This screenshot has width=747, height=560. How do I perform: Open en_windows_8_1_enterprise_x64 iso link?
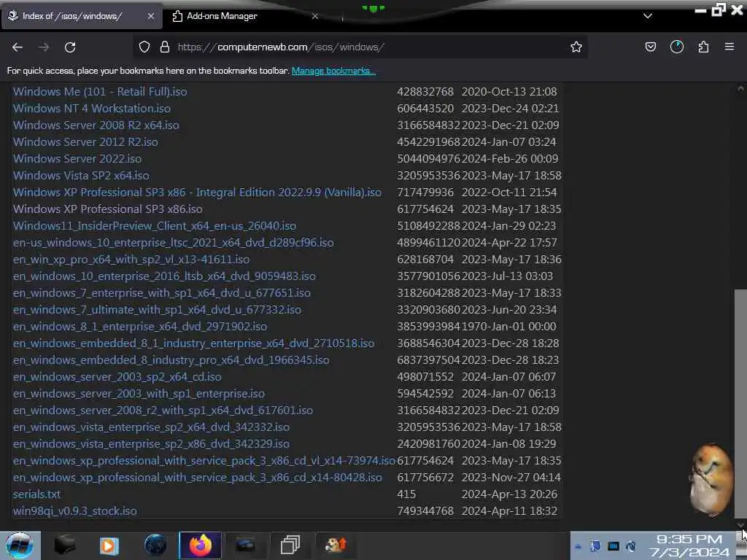140,326
